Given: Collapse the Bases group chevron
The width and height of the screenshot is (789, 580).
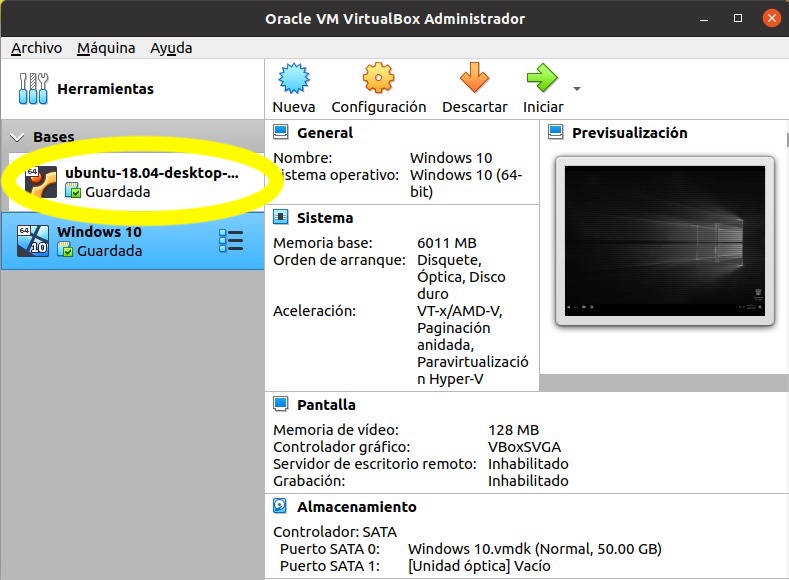Looking at the screenshot, I should (17, 137).
